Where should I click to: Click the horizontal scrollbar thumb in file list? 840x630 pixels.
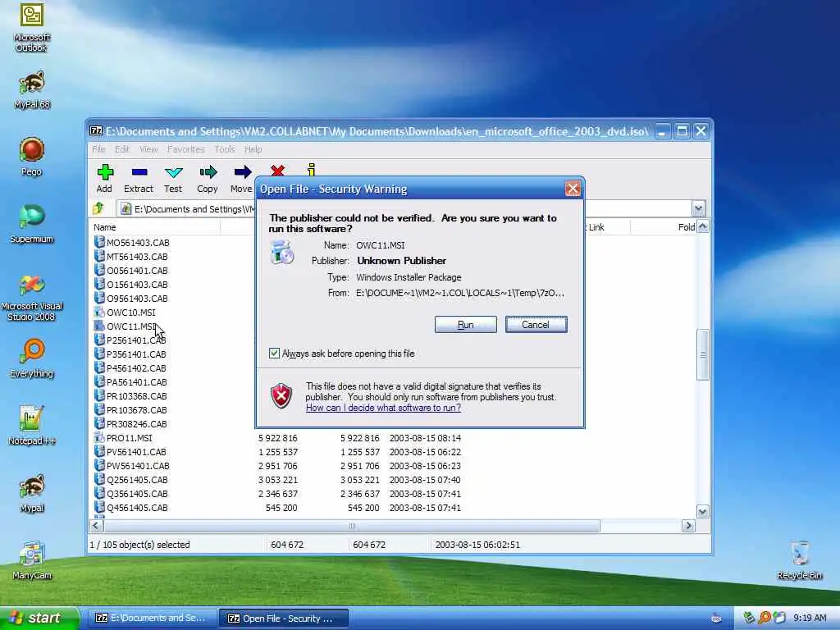coord(351,526)
